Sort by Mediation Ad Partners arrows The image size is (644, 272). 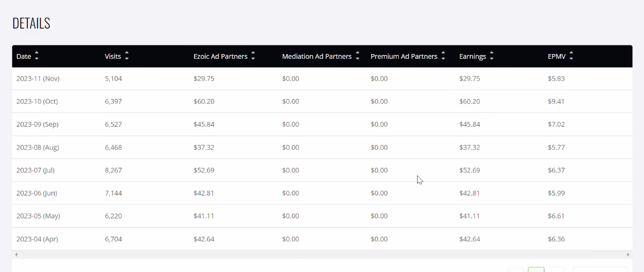pos(357,56)
